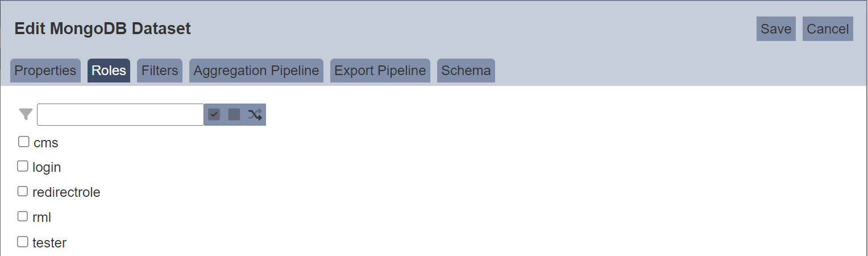Screen dimensions: 868x256
Task: Mark the tester role checkbox
Action: pos(23,242)
